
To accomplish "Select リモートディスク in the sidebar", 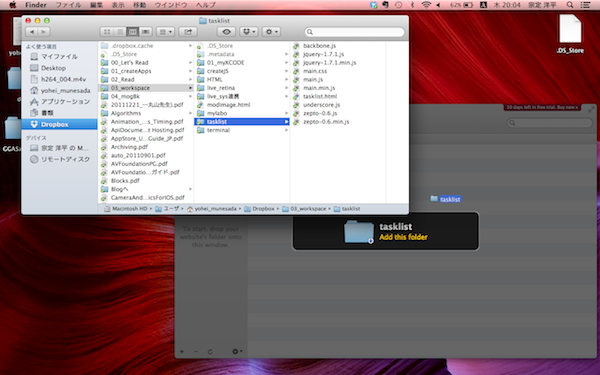I will 59,159.
